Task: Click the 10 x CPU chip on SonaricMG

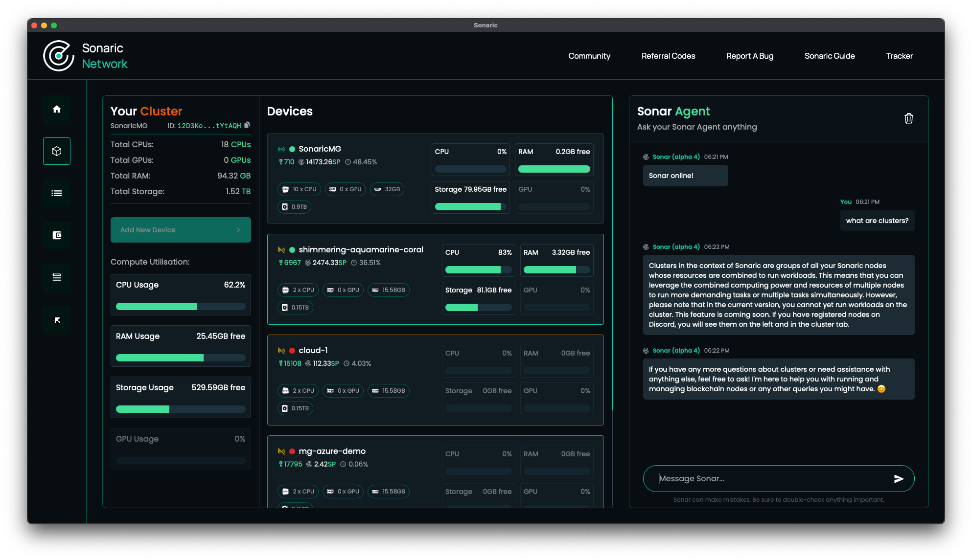Action: pyautogui.click(x=300, y=189)
